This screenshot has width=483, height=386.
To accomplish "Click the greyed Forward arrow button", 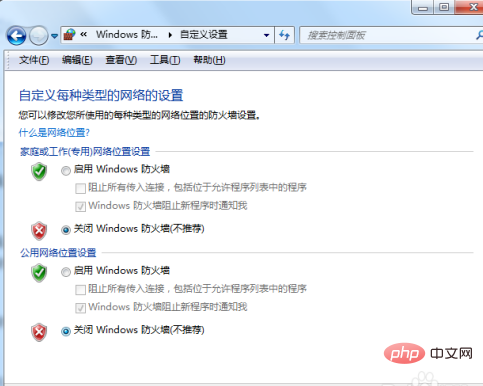I will click(x=38, y=35).
